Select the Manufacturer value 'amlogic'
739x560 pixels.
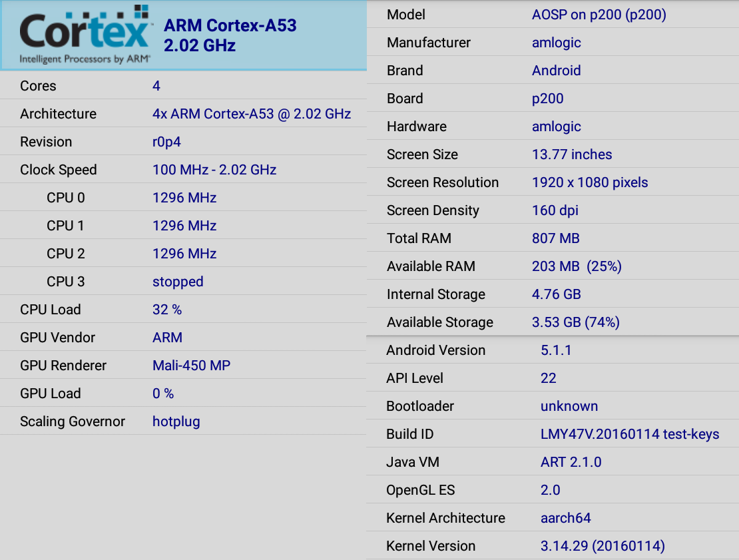pos(556,43)
